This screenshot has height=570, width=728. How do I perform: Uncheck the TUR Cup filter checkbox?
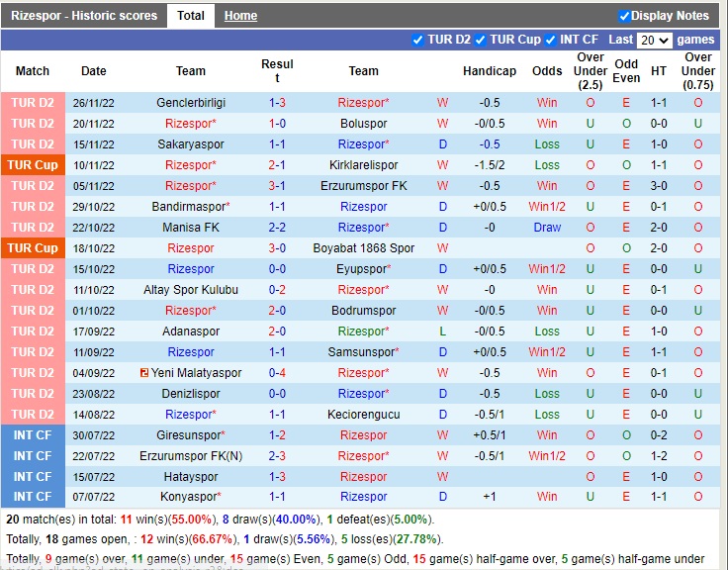481,40
